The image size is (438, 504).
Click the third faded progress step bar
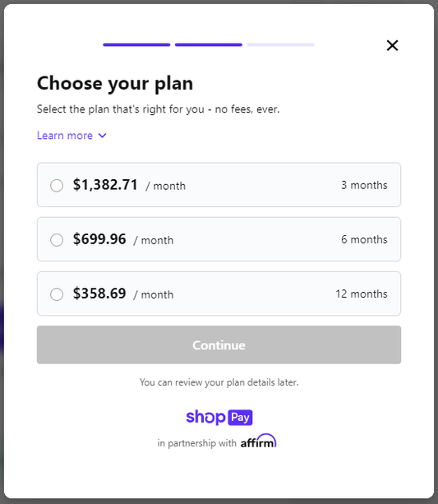click(280, 44)
